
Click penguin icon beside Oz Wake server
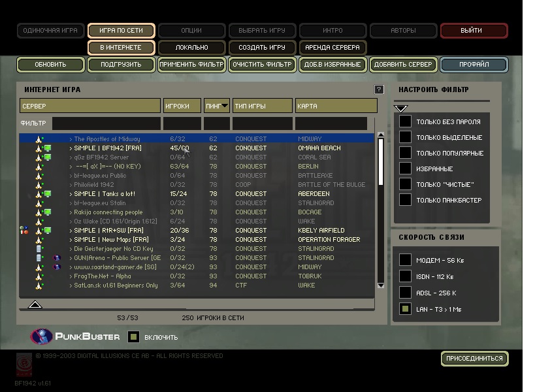pyautogui.click(x=39, y=221)
